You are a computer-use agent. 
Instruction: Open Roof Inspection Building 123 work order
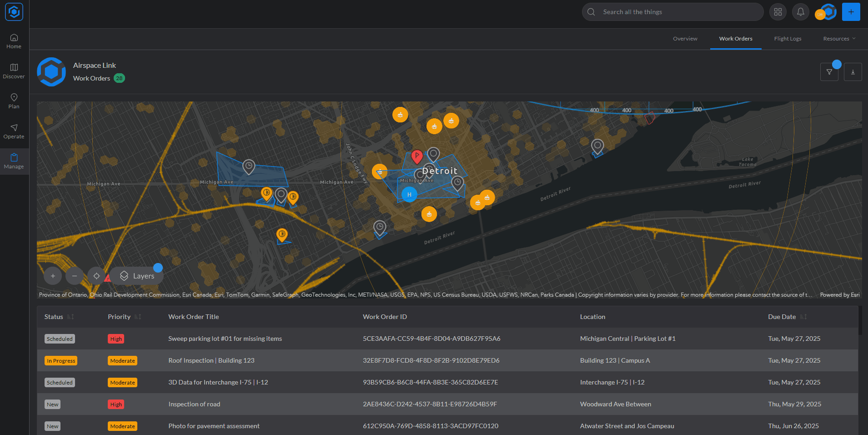pyautogui.click(x=211, y=360)
